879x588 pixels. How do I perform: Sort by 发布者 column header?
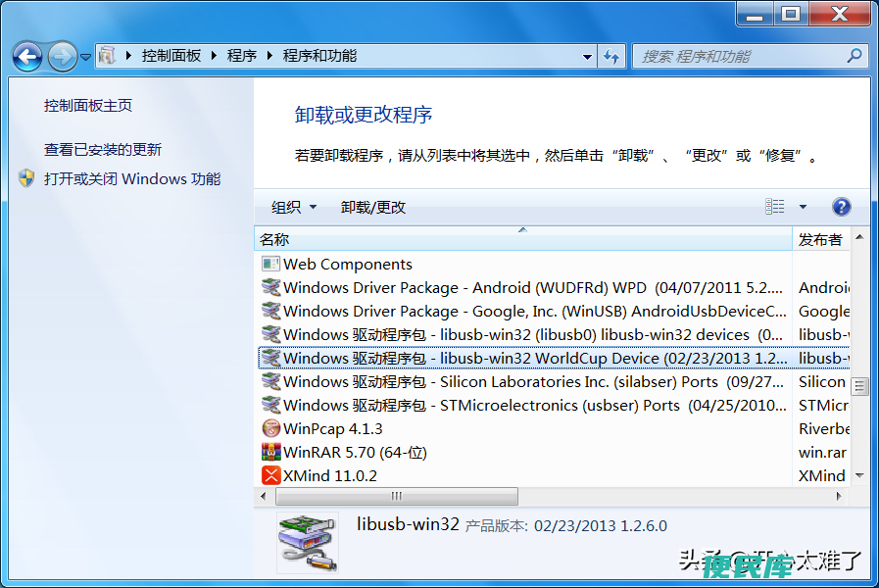(821, 239)
